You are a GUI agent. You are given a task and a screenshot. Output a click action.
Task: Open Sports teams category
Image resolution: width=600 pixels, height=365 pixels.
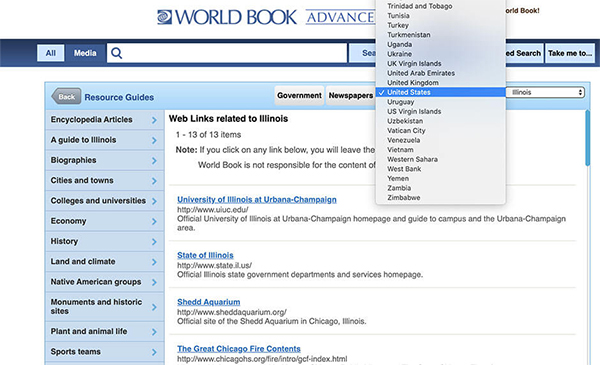104,352
